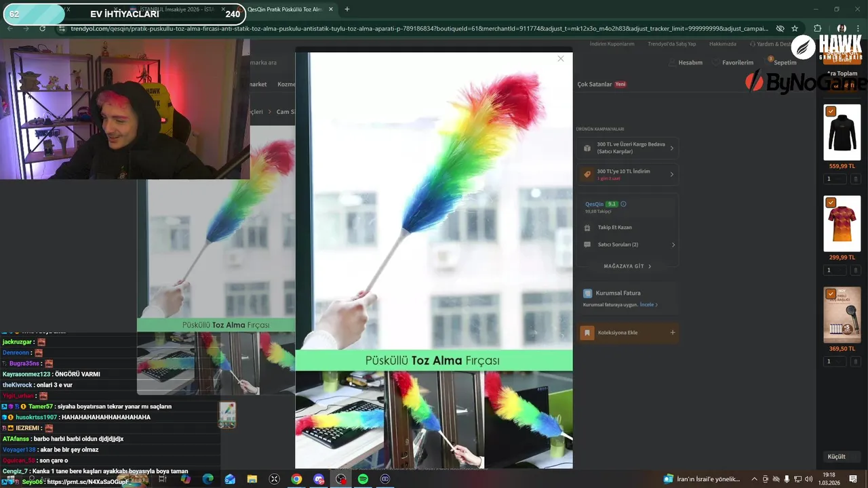Expand 300 TL'ye 10 TL İndirim campaign

click(629, 174)
